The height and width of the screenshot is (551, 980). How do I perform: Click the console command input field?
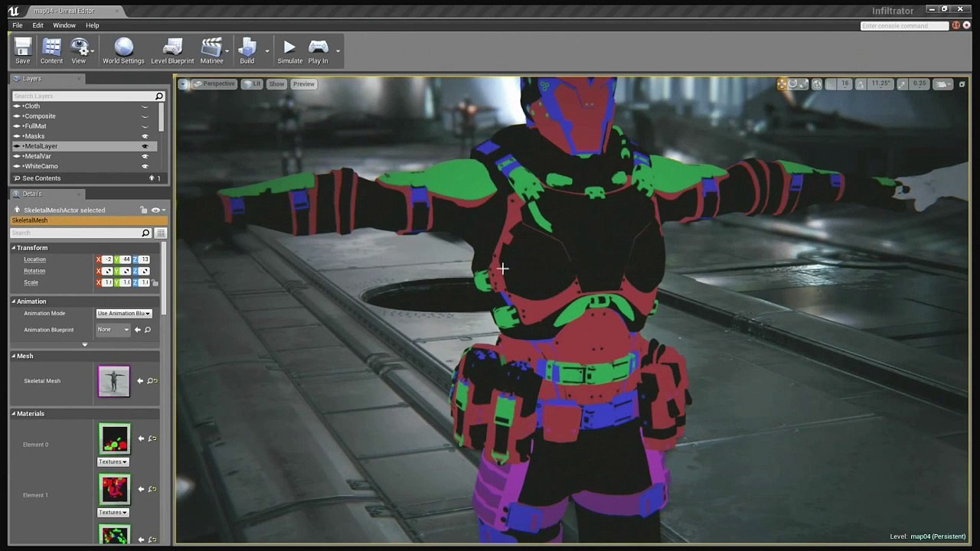pos(905,26)
